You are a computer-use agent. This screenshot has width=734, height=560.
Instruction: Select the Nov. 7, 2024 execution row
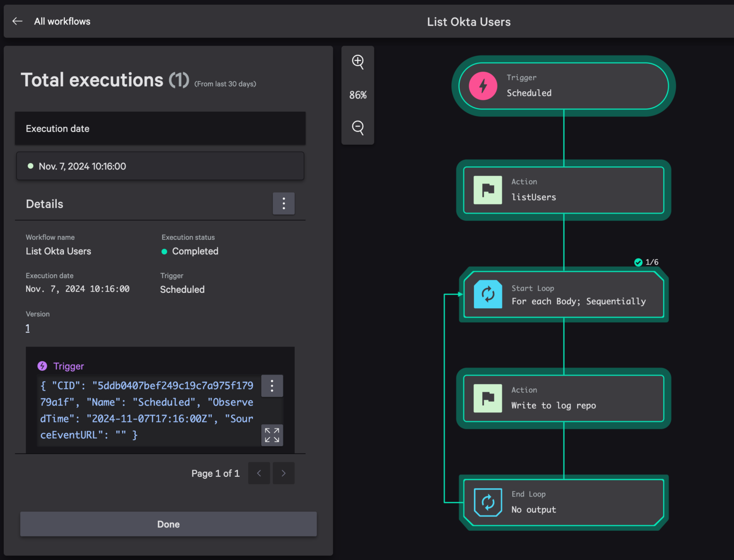[160, 166]
